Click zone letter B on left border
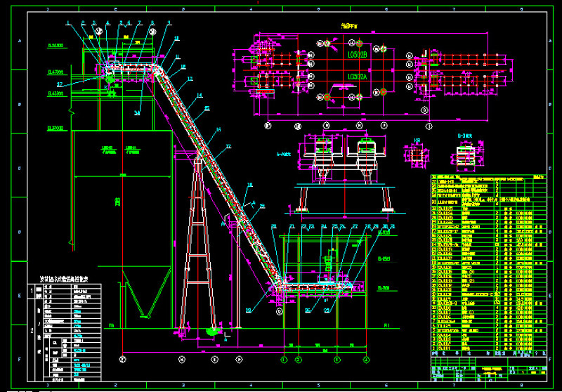The height and width of the screenshot is (392, 562). point(20,104)
